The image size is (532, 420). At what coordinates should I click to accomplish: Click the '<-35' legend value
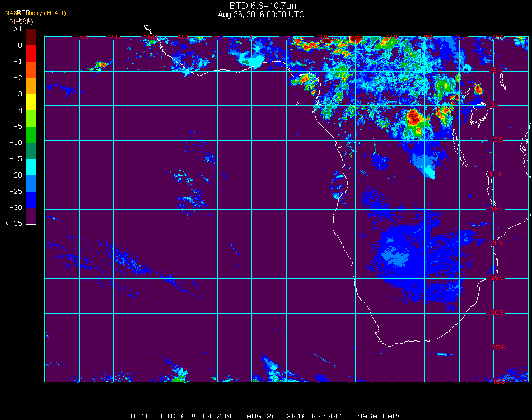(x=13, y=223)
